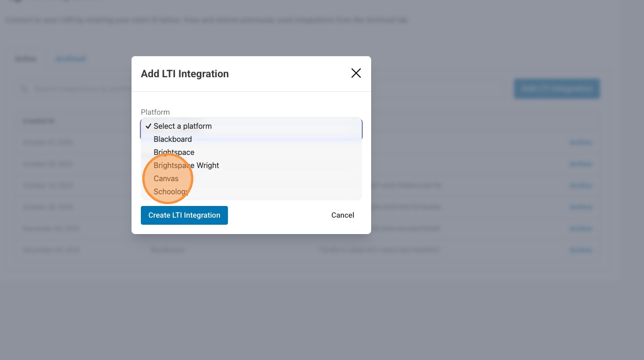Image resolution: width=644 pixels, height=360 pixels.
Task: Select Blackboard from the platform list
Action: tap(173, 139)
